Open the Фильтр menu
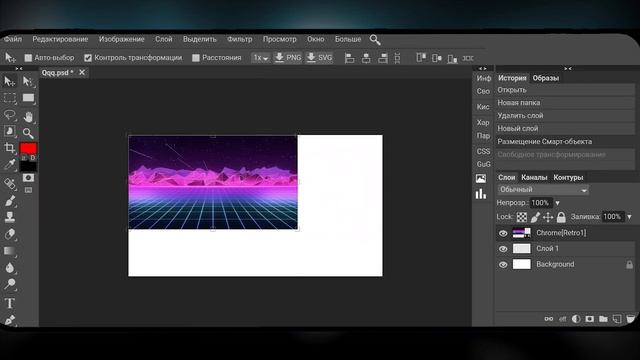 240,39
